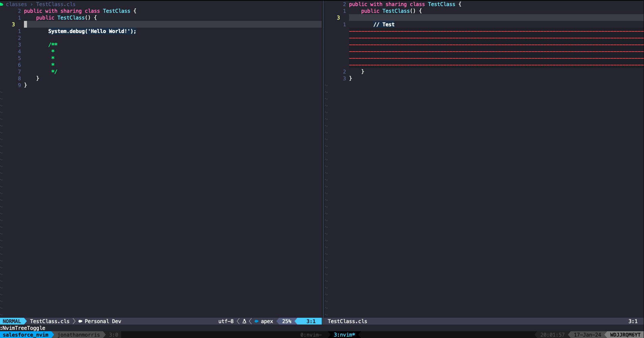Click the 25% scroll progress indicator
The width and height of the screenshot is (644, 338).
(287, 321)
